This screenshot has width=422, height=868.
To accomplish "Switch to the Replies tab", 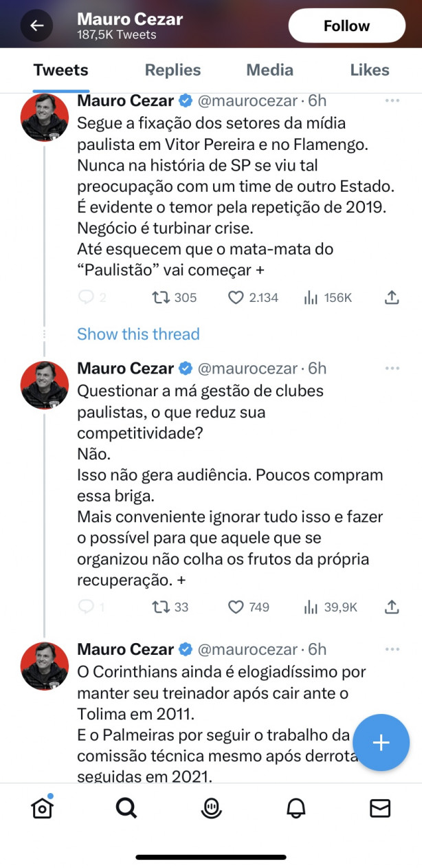I will [x=173, y=69].
